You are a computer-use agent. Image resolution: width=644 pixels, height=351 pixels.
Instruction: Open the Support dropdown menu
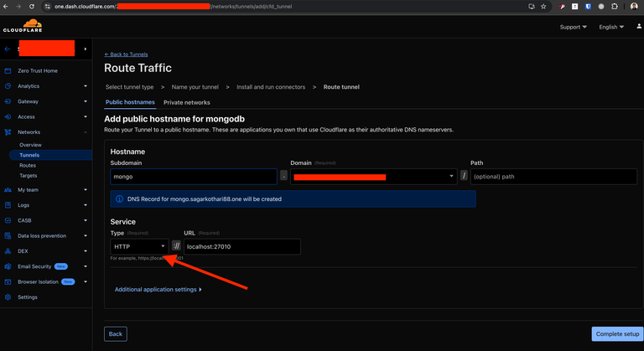pos(573,27)
